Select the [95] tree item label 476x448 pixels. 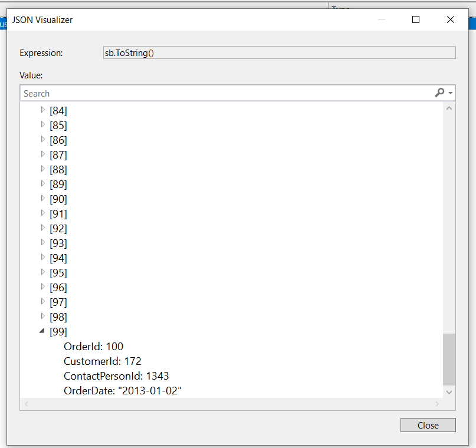[x=58, y=273]
